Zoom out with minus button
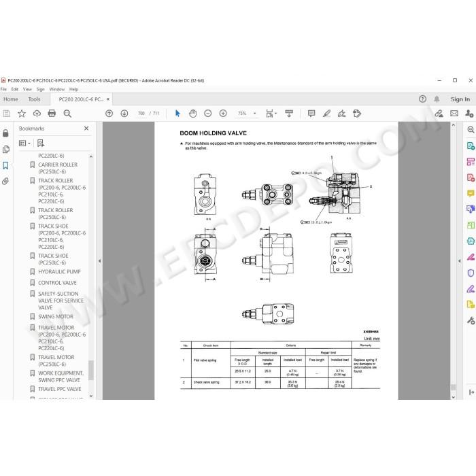The image size is (476, 476). 208,114
